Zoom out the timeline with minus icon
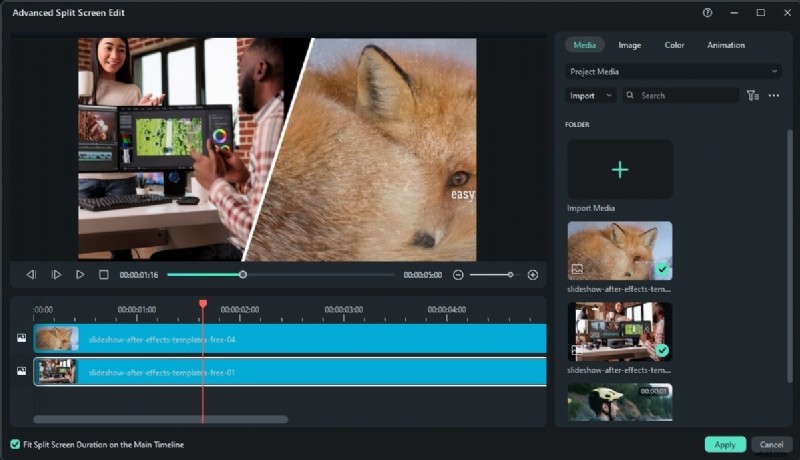The height and width of the screenshot is (460, 800). tap(458, 274)
